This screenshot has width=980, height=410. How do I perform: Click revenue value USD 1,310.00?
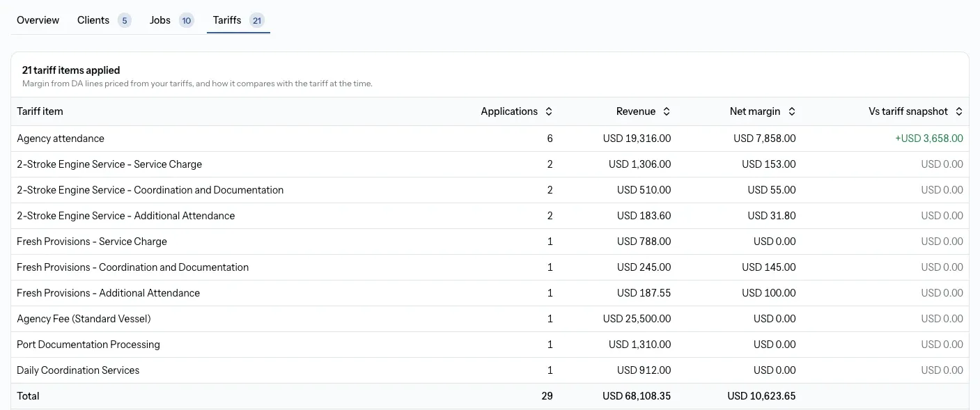(639, 345)
